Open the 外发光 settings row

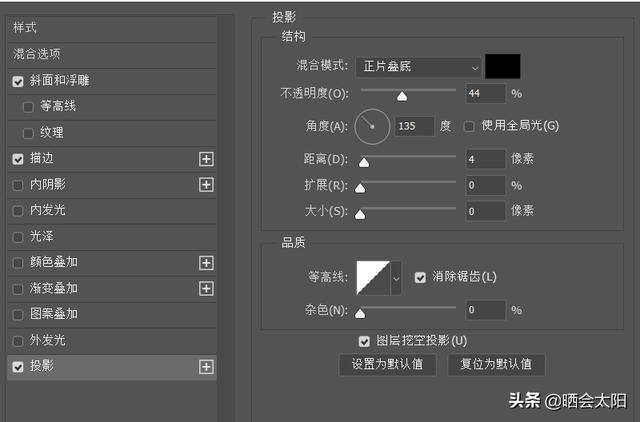point(111,340)
